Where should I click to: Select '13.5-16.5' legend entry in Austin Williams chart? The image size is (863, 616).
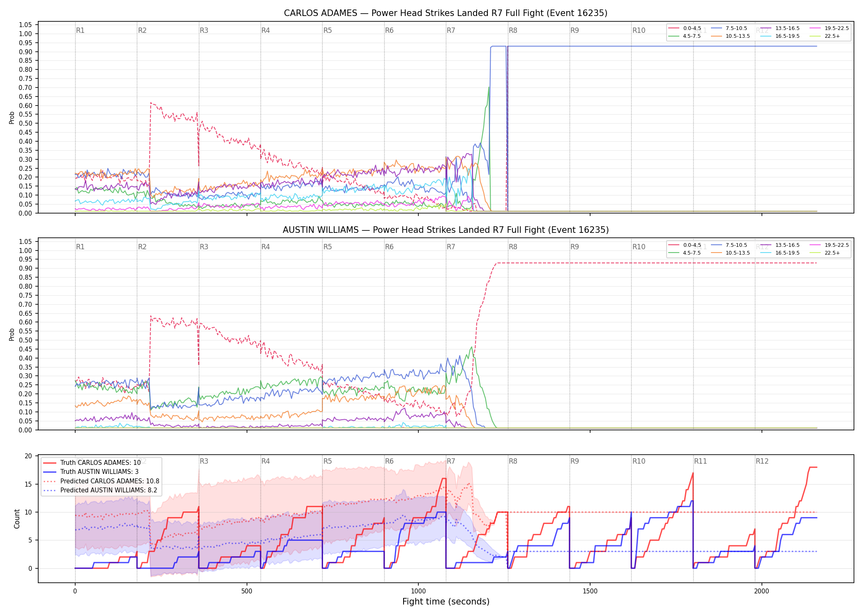point(780,245)
